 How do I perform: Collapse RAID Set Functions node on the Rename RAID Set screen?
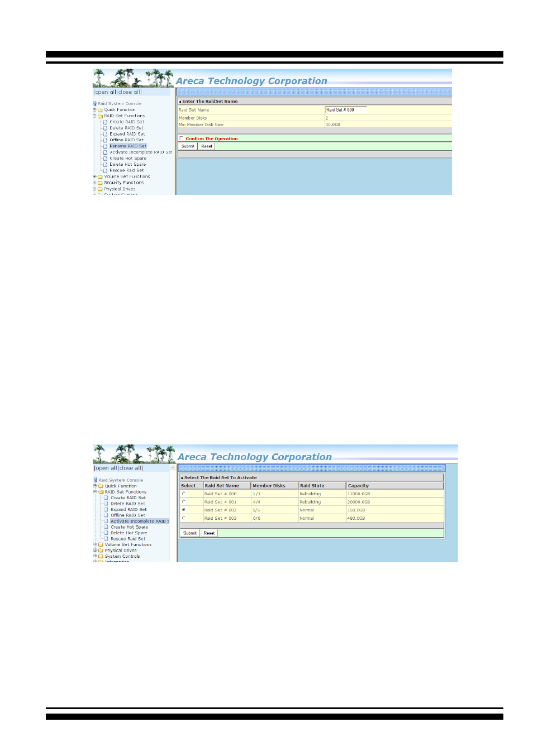pyautogui.click(x=94, y=116)
